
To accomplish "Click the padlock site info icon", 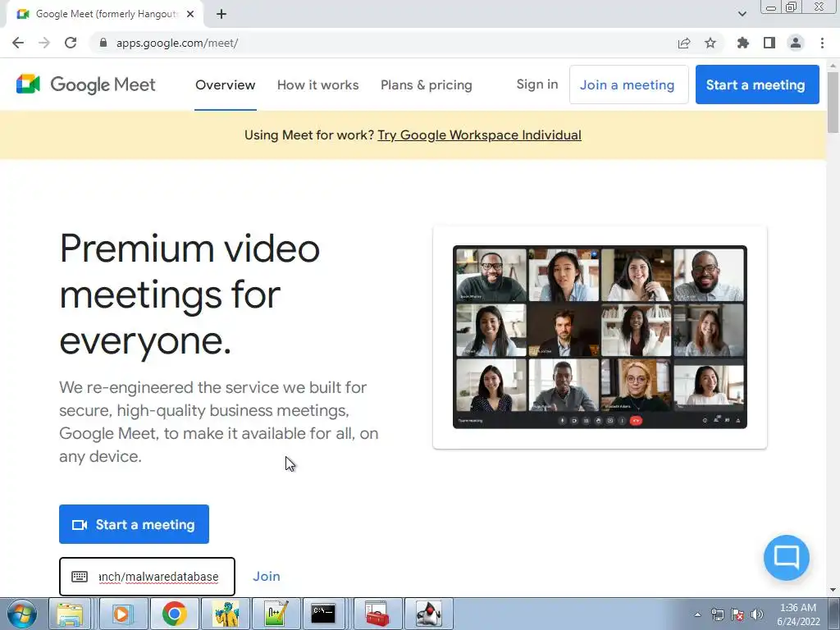I will click(x=103, y=43).
